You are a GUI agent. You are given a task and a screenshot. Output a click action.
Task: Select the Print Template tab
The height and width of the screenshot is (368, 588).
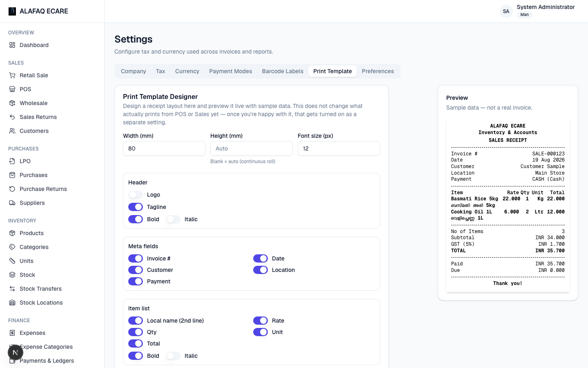tap(332, 71)
